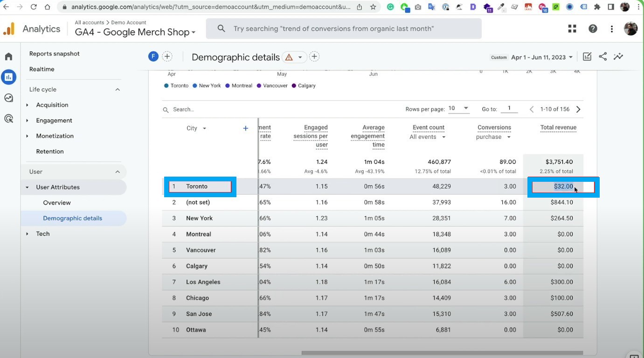The height and width of the screenshot is (358, 644).
Task: Click the Montreal legend color dot
Action: 228,86
